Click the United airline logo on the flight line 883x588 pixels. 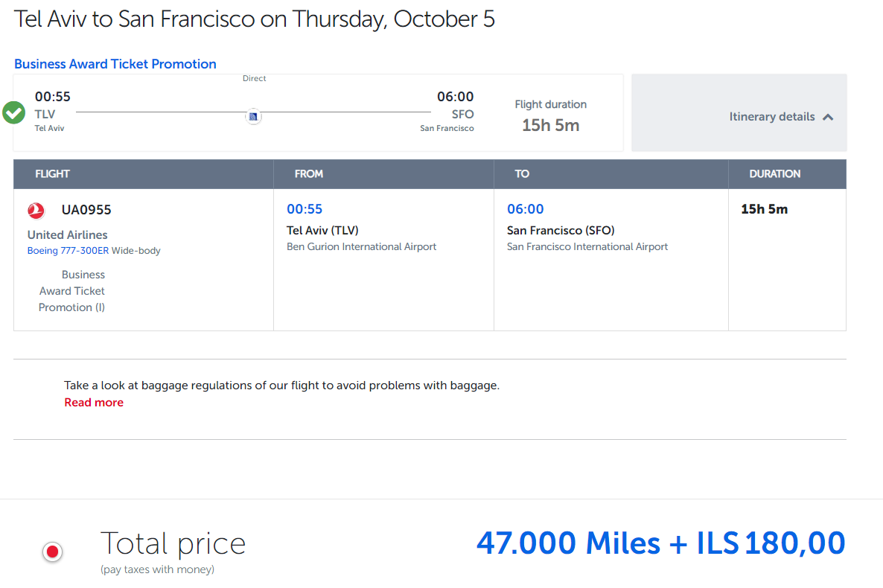point(253,117)
